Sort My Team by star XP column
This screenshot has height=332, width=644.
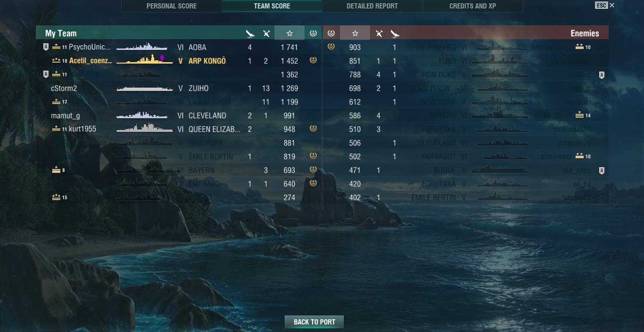[x=289, y=33]
